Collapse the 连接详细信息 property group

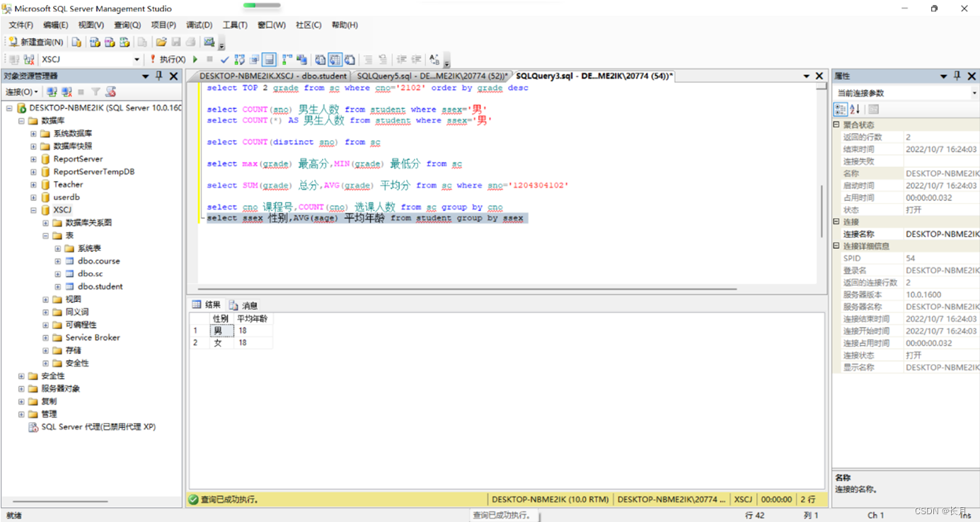click(836, 246)
